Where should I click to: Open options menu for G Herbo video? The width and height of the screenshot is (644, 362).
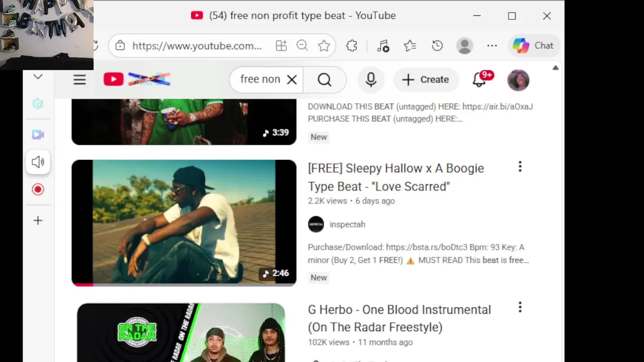[x=520, y=307]
